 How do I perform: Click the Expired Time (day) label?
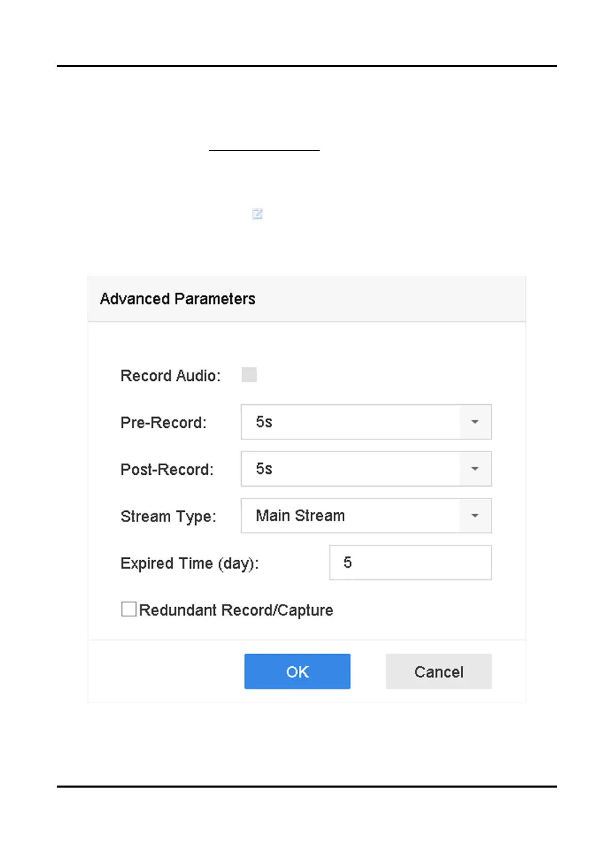pos(190,563)
